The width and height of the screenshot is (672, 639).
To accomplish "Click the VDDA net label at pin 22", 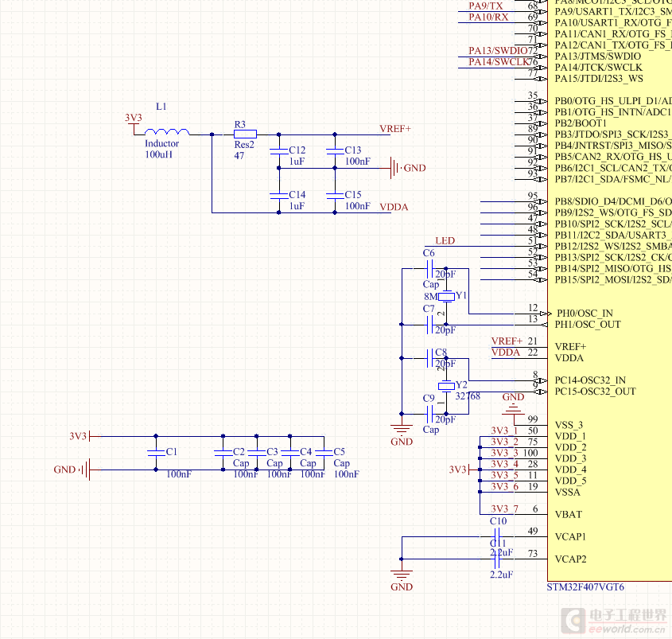I will pos(505,353).
